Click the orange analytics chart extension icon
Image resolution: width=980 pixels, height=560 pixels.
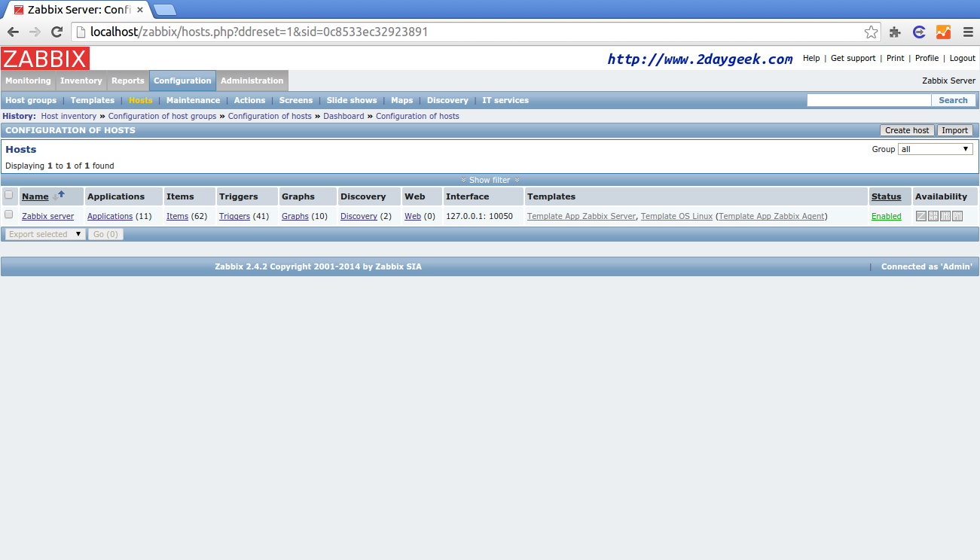point(943,32)
